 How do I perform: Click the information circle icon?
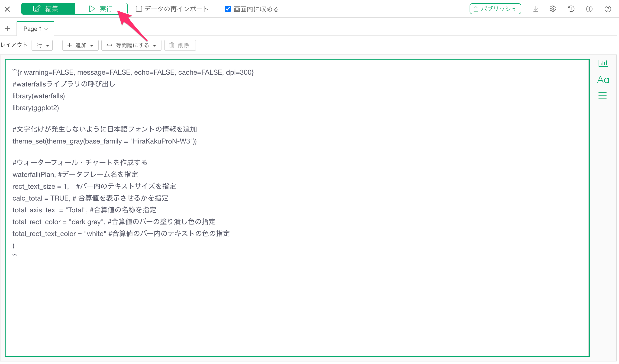point(589,9)
